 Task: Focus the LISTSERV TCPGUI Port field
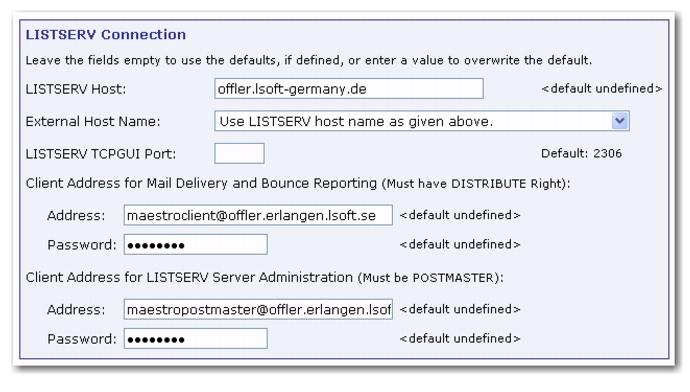[239, 154]
